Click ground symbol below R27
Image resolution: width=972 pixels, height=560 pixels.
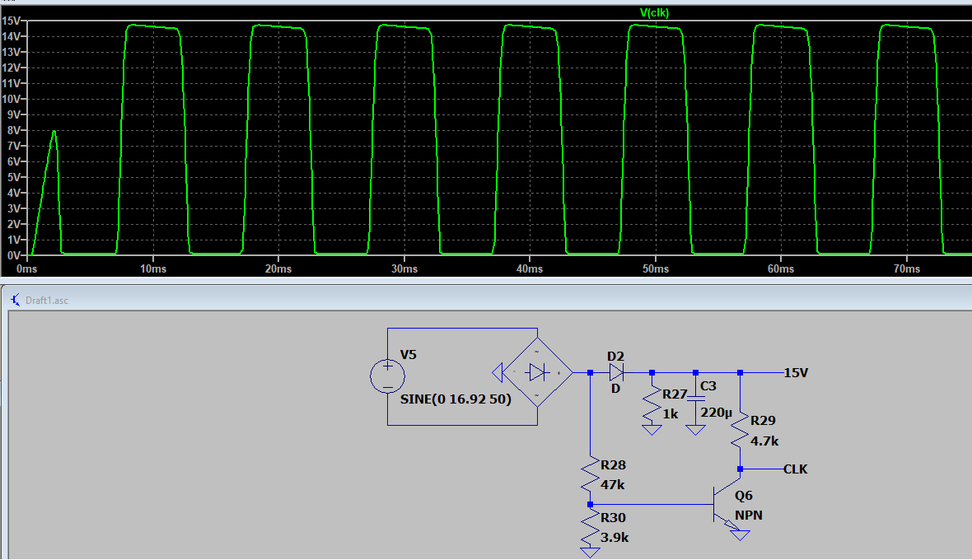pos(652,430)
